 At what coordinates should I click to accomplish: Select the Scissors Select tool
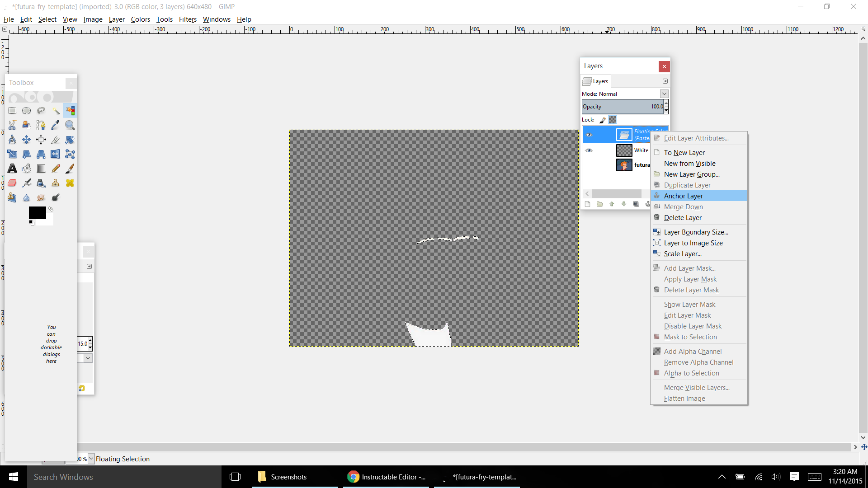coord(12,125)
